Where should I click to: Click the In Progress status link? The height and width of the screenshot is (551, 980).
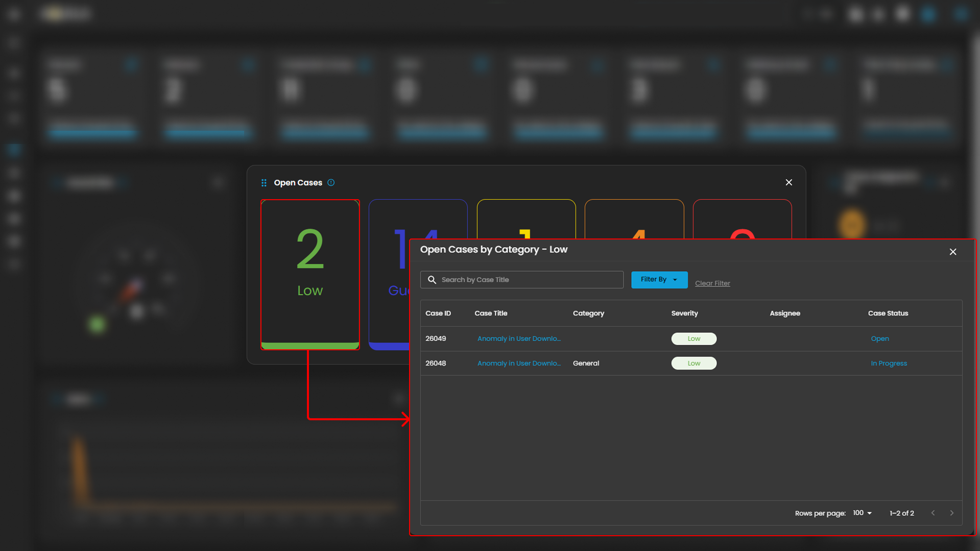point(889,364)
